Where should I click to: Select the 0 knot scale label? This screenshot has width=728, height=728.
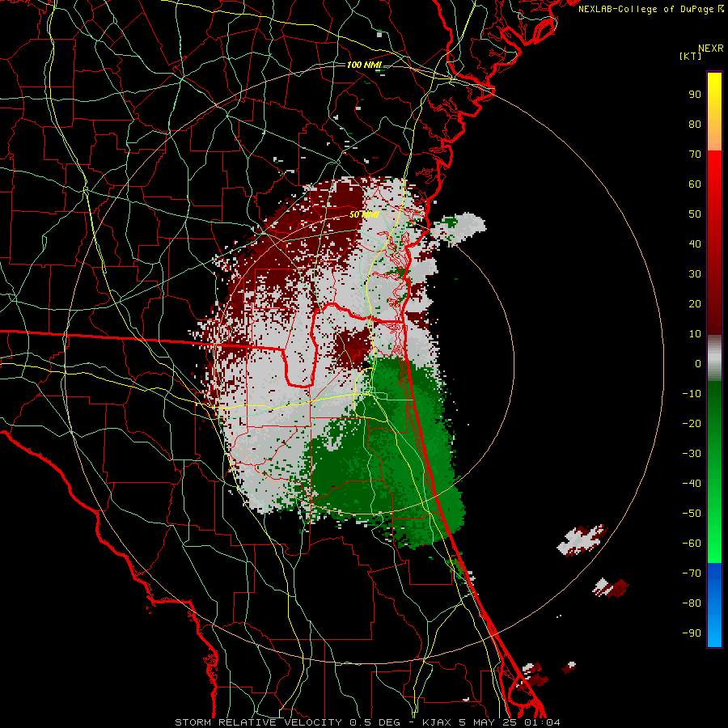click(x=698, y=363)
